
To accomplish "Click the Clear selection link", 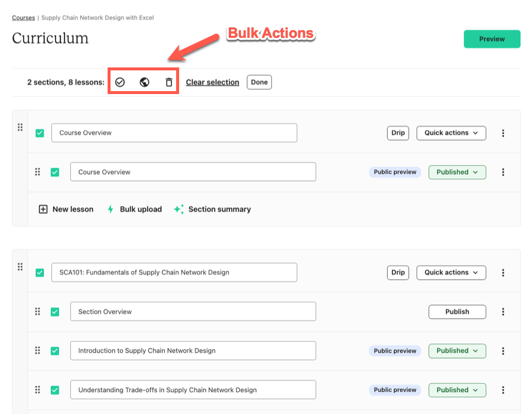I will 212,82.
